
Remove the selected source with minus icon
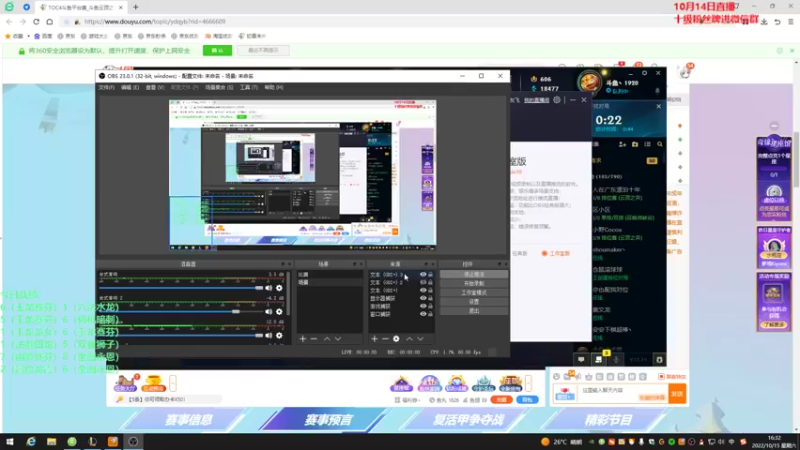pyautogui.click(x=385, y=339)
